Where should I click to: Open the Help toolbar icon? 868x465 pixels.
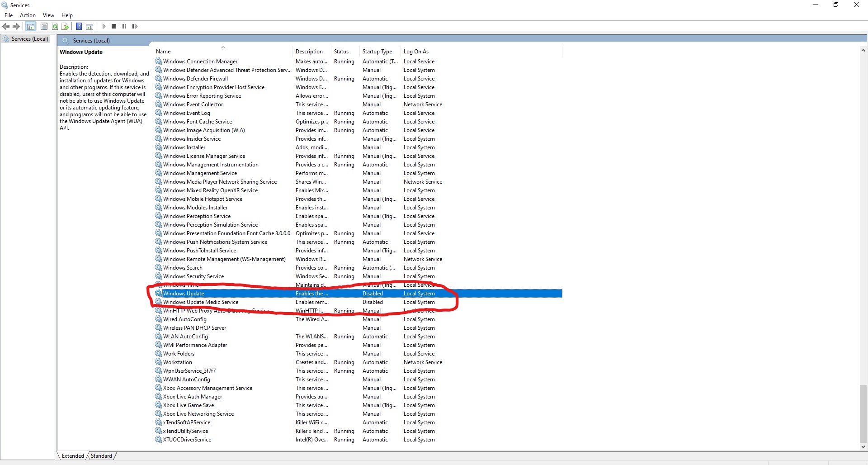point(79,26)
